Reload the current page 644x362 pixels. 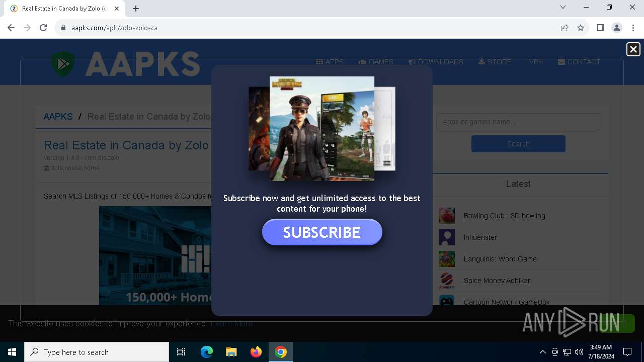[x=43, y=28]
